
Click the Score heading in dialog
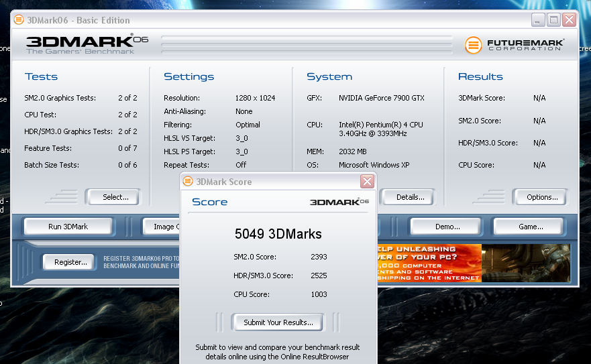point(209,202)
